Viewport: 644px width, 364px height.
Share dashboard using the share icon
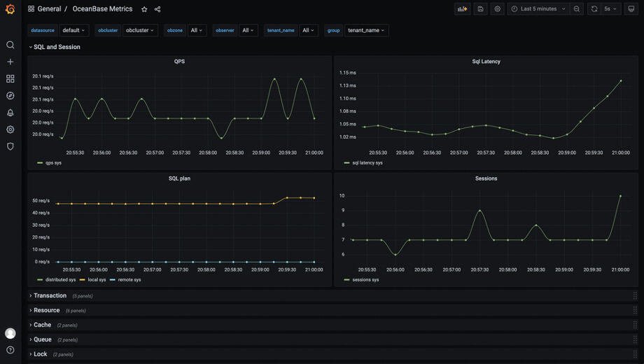pos(157,9)
